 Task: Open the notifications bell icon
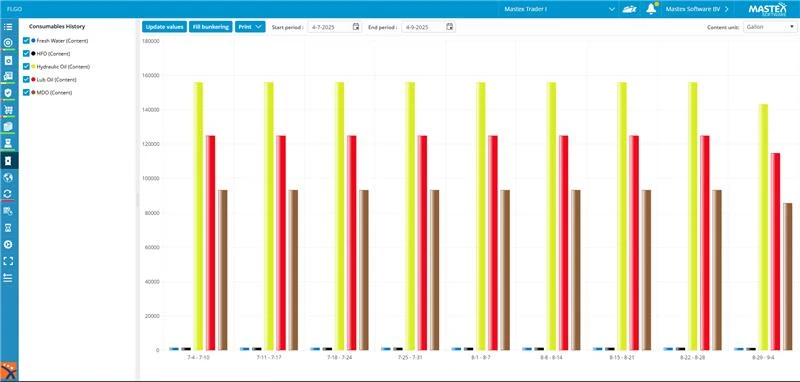point(651,9)
